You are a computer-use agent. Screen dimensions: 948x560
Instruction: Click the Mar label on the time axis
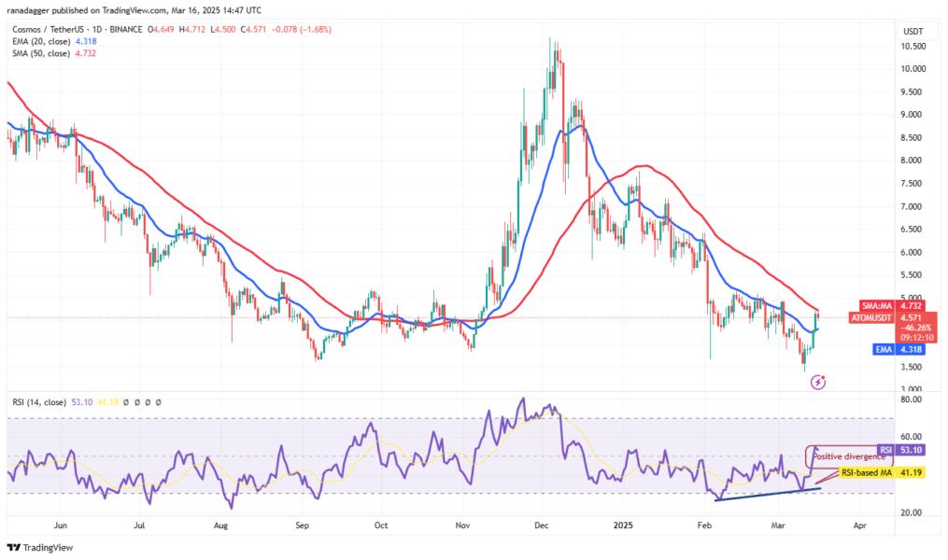coord(778,525)
